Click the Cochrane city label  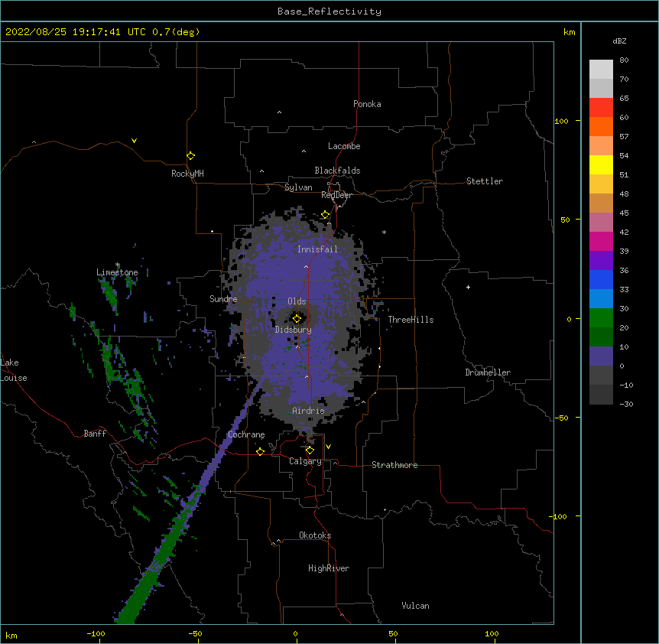[x=246, y=434]
